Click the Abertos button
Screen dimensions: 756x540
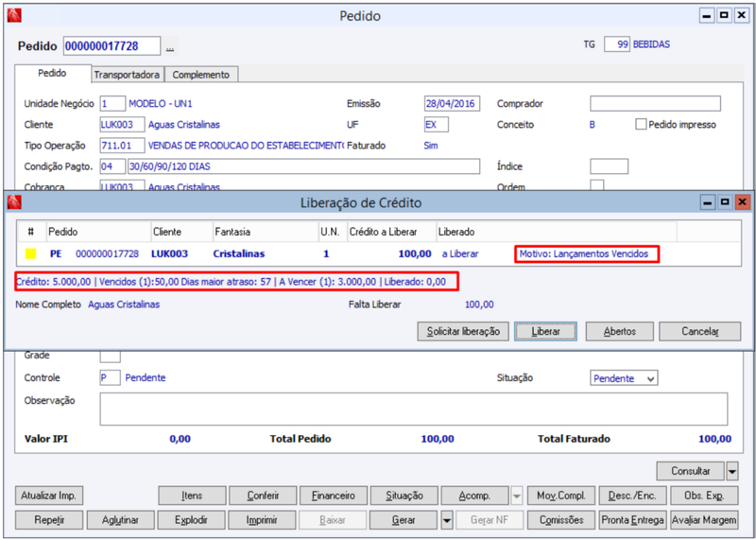[620, 332]
